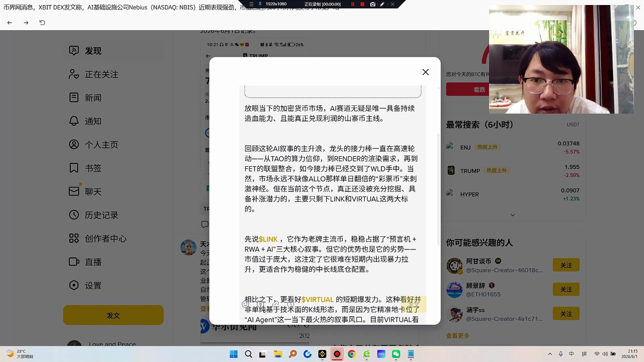Open 通知 (Notifications) in the sidebar
Image resolution: width=644 pixels, height=362 pixels.
(x=113, y=121)
